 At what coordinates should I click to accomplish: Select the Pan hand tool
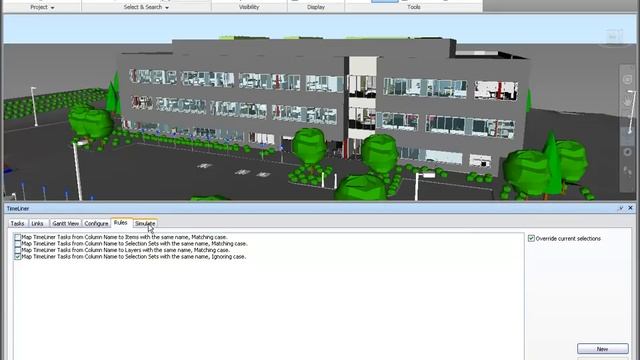coord(628,100)
